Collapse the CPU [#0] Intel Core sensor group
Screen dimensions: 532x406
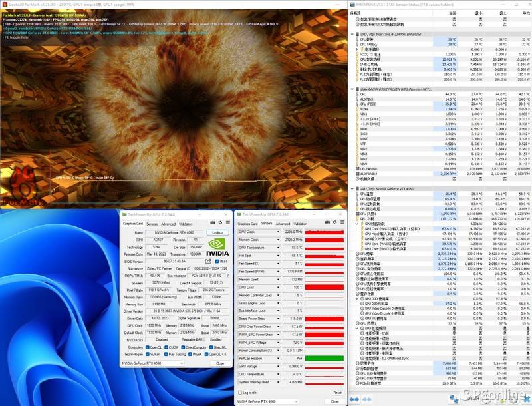click(x=352, y=35)
